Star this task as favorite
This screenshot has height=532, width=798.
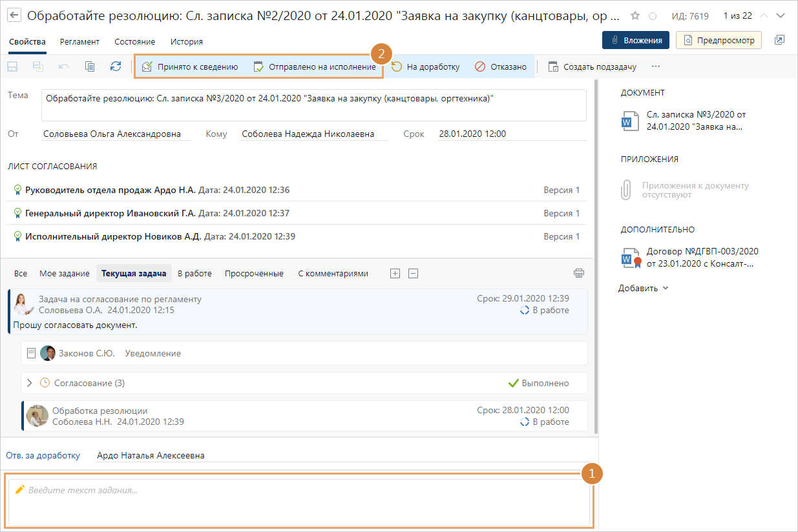coord(635,15)
